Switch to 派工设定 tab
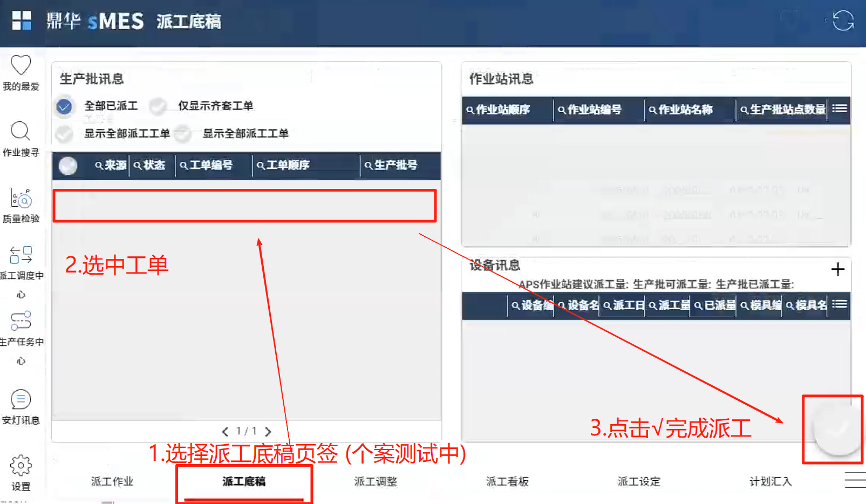 [639, 481]
